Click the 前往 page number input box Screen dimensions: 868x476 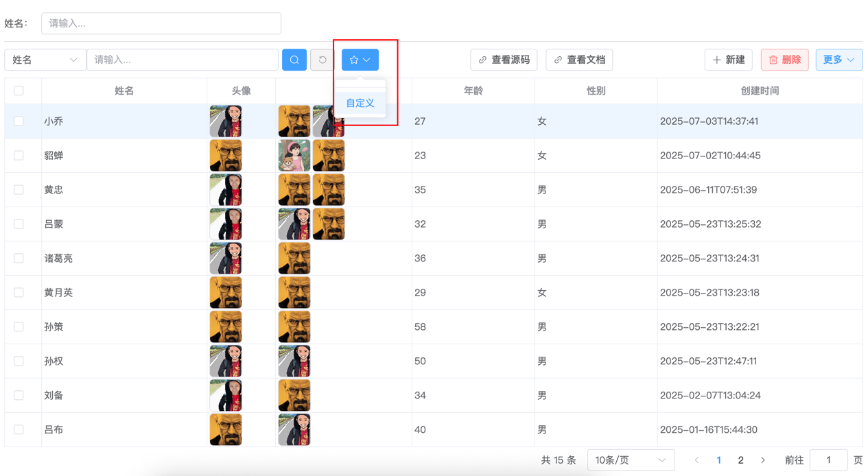[x=828, y=460]
